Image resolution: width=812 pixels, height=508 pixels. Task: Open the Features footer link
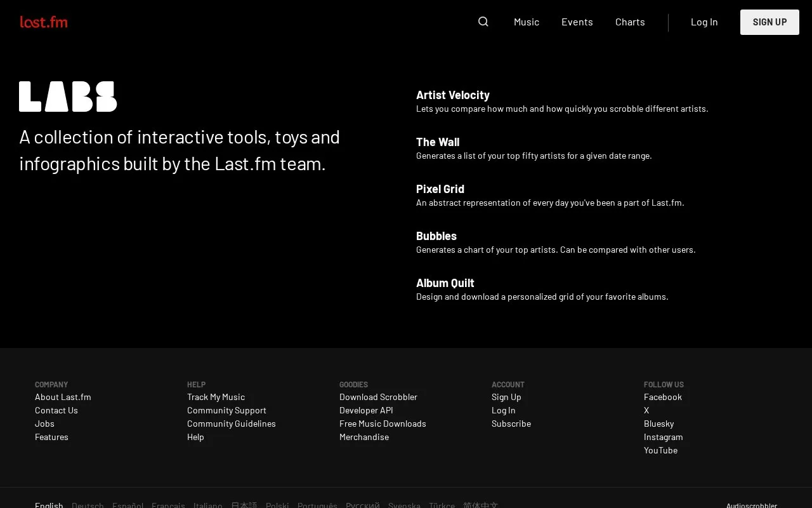[51, 437]
